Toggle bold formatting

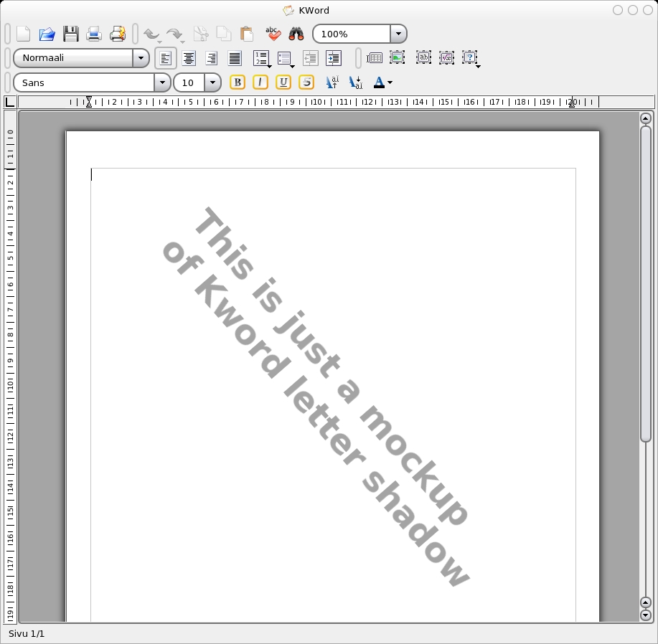pyautogui.click(x=238, y=82)
